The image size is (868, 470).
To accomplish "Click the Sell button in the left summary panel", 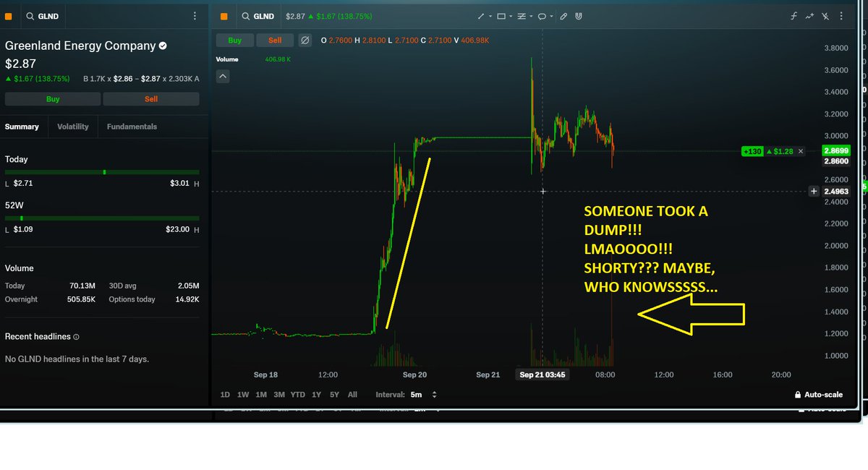I will [x=151, y=99].
